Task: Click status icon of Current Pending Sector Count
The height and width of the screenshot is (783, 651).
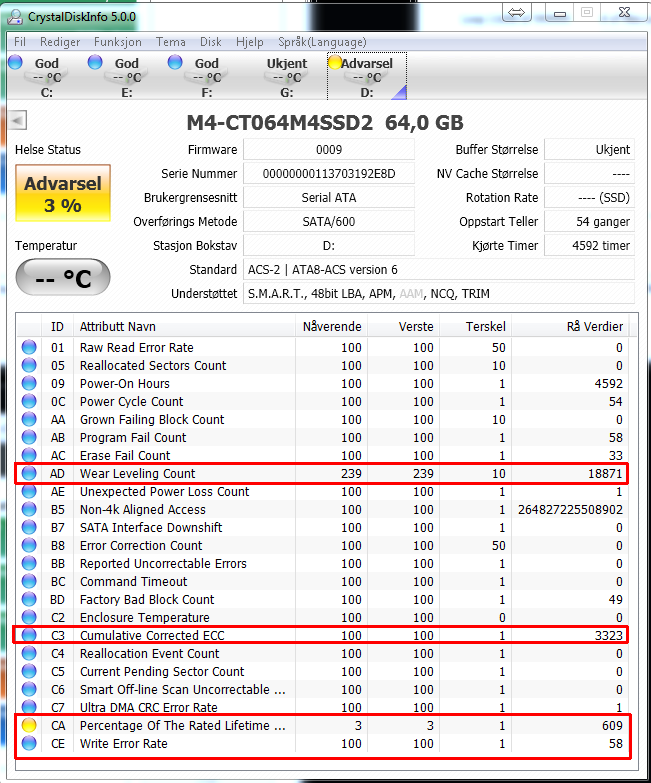Action: point(29,671)
